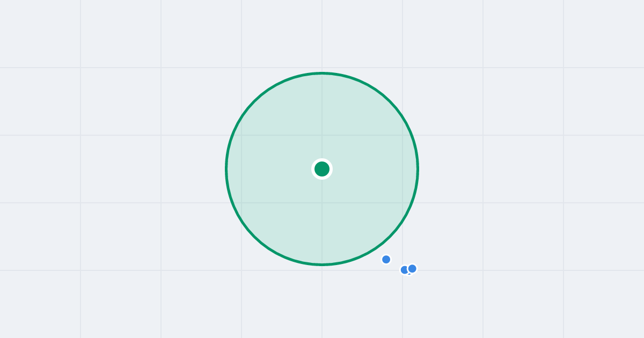Screen dimensions: 644x338
Task: Click the green center marker of the circle
Action: (x=322, y=169)
